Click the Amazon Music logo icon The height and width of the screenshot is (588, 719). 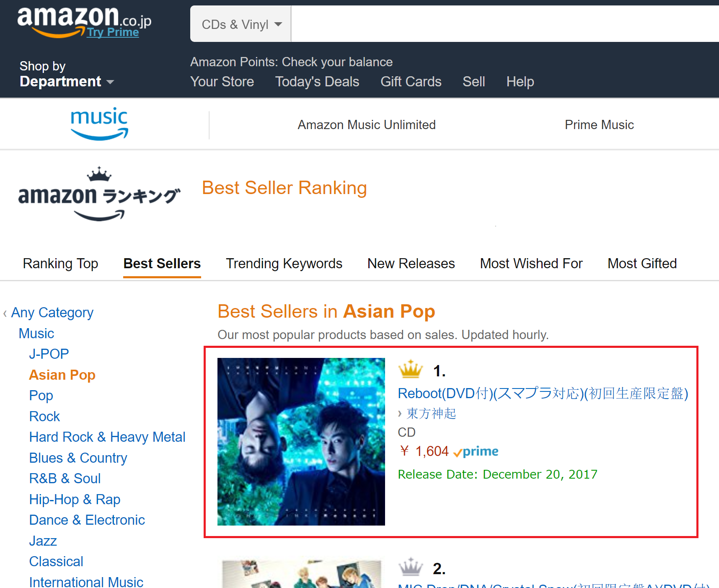point(99,124)
